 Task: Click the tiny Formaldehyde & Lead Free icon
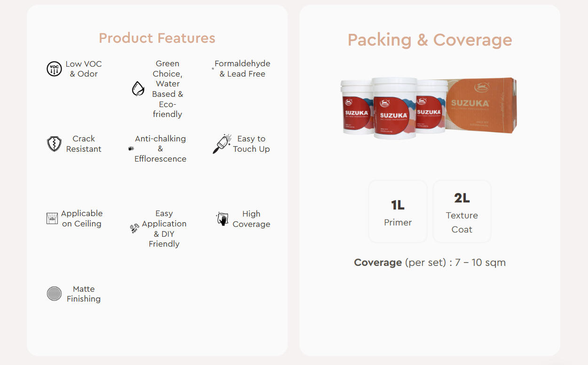[213, 69]
